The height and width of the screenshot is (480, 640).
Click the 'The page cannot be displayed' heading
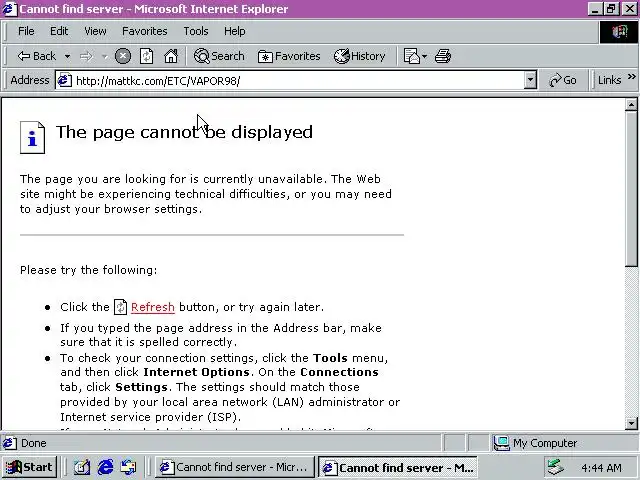coord(184,132)
